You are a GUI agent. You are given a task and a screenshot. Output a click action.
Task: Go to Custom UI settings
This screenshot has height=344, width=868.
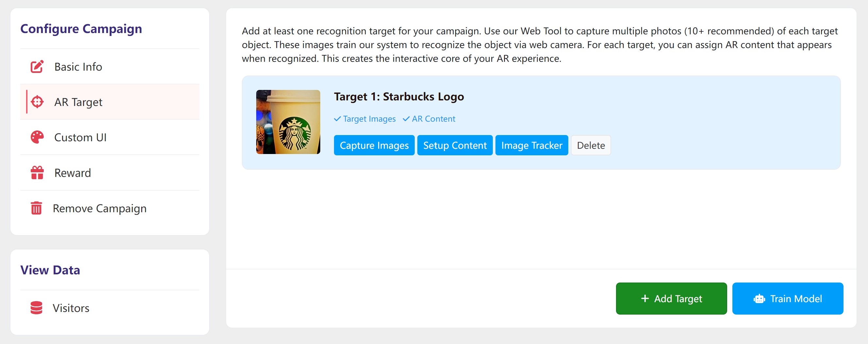[x=110, y=137]
